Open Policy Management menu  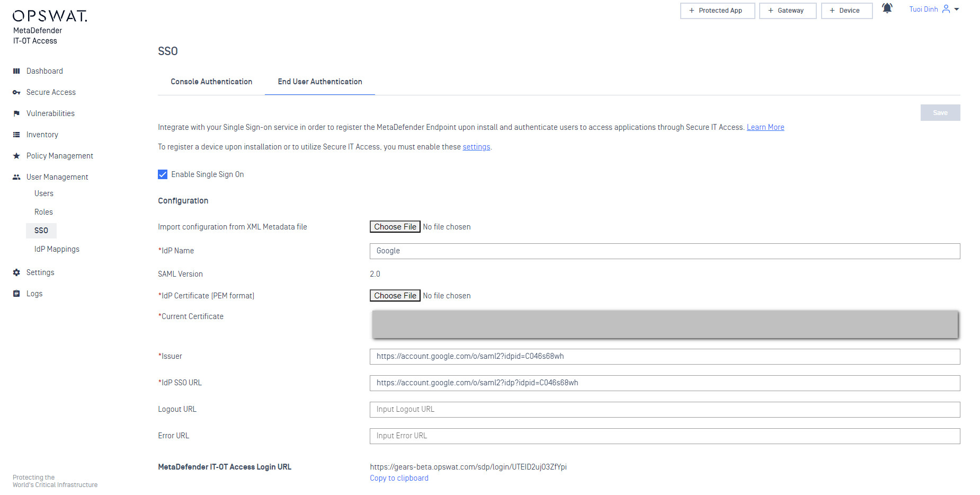coord(60,156)
